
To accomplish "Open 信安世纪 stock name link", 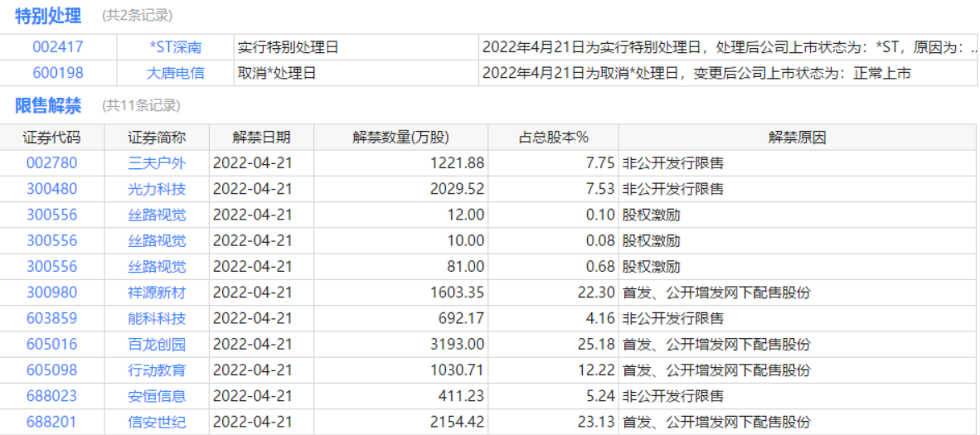I will point(157,422).
